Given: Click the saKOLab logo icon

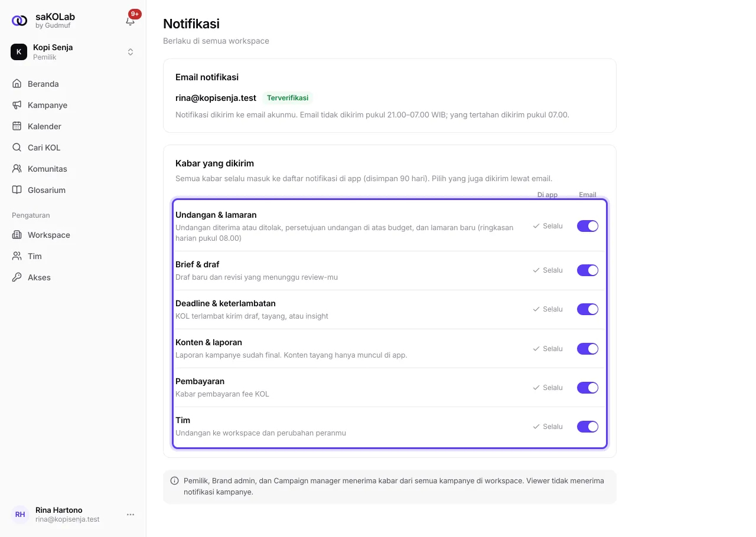Looking at the screenshot, I should point(19,21).
